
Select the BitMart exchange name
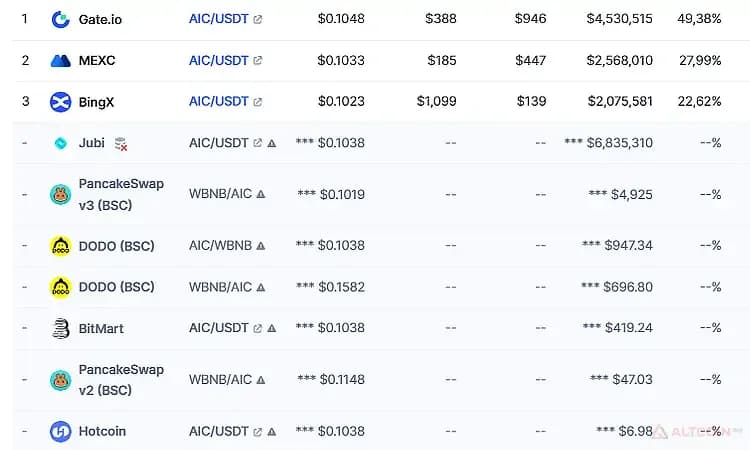(101, 329)
